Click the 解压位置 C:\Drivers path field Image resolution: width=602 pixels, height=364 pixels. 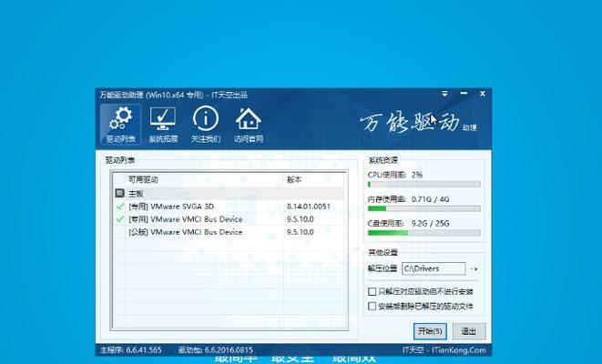434,268
